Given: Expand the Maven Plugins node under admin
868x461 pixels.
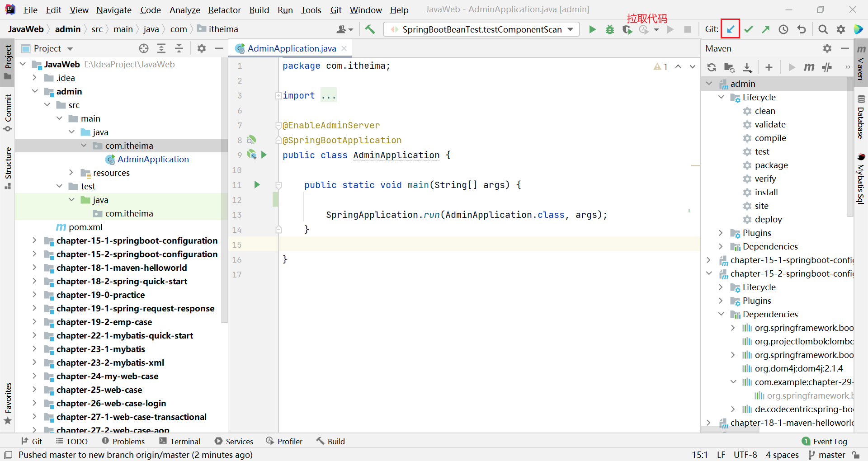Looking at the screenshot, I should click(721, 233).
